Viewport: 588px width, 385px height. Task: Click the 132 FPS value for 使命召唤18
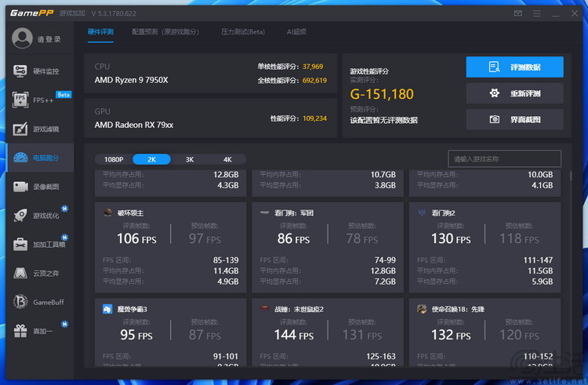pos(451,335)
